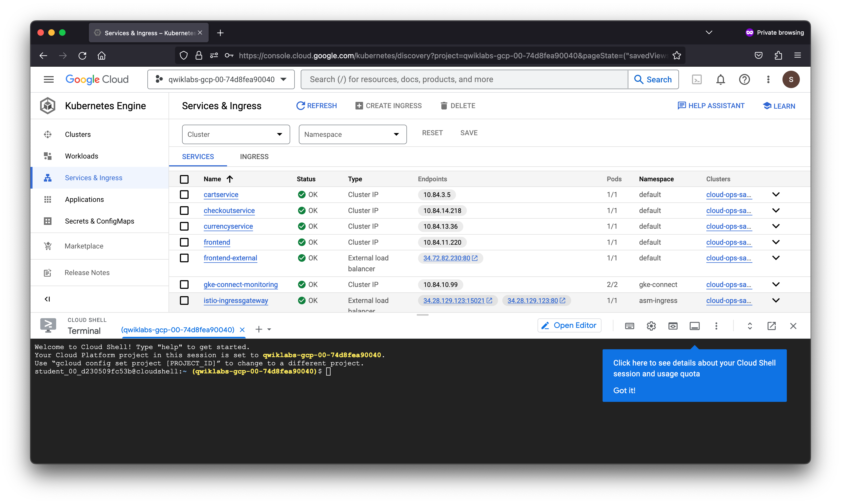The width and height of the screenshot is (841, 504).
Task: Click the Open Editor button
Action: click(569, 326)
